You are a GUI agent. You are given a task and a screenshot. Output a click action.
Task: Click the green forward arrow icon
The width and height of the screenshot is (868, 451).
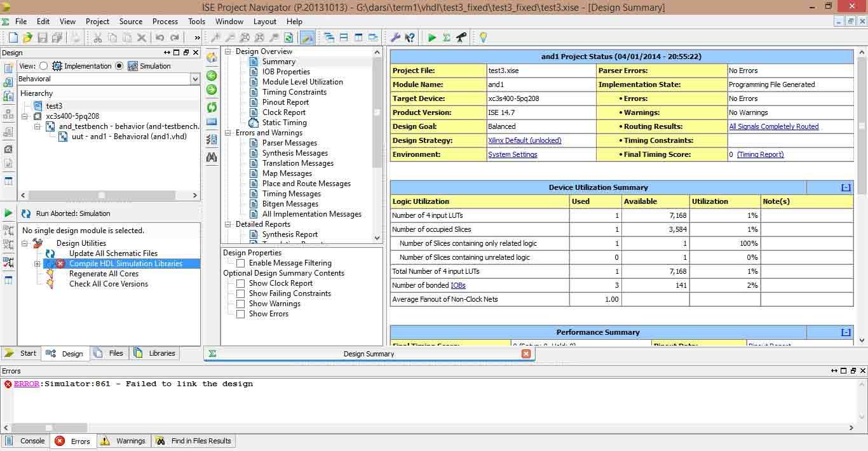(x=212, y=90)
